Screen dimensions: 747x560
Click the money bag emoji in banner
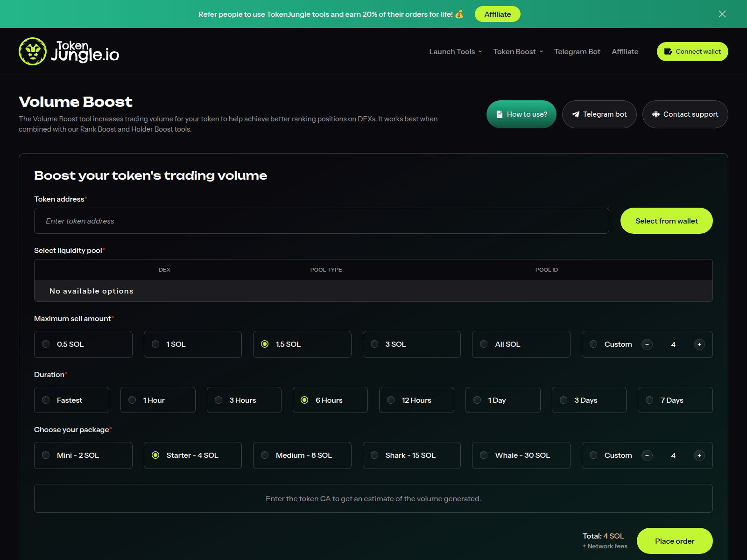459,14
